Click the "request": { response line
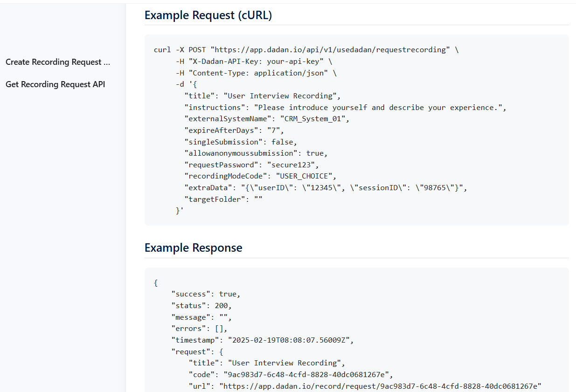 (x=197, y=351)
